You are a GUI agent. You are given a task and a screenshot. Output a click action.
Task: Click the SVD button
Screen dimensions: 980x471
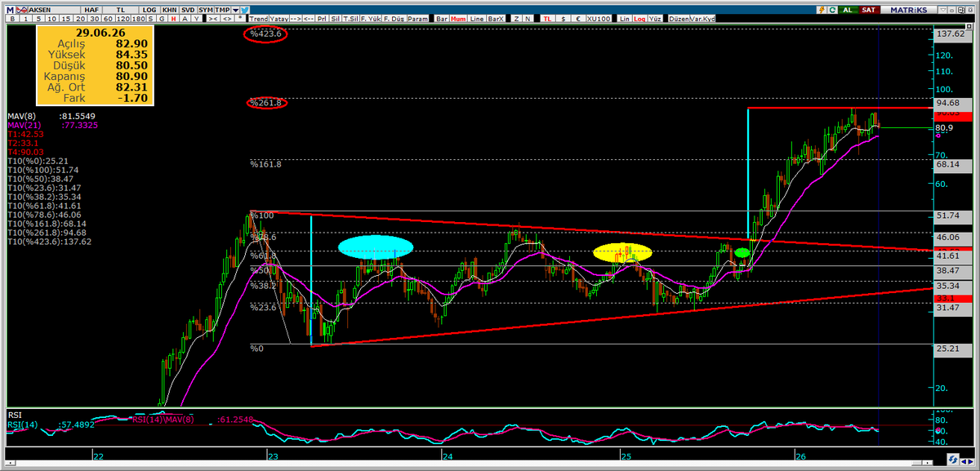point(188,10)
